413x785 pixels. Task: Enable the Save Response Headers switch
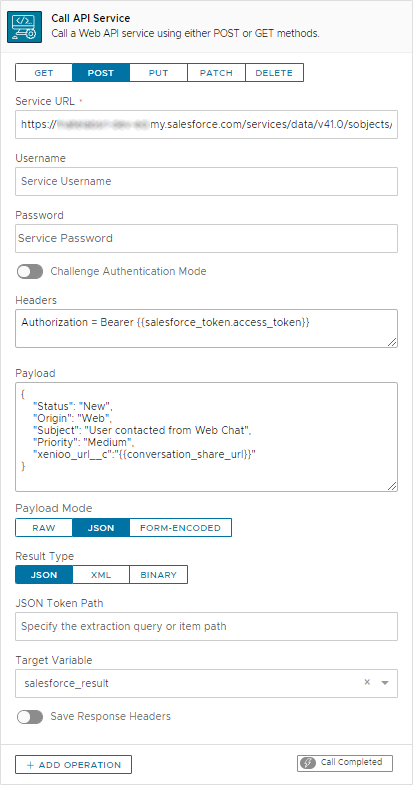pos(30,717)
